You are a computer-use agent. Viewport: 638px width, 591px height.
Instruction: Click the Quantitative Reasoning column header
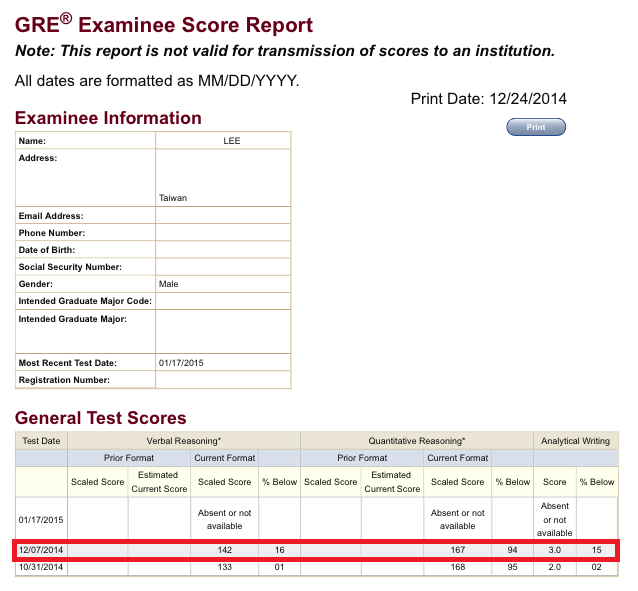coord(417,441)
